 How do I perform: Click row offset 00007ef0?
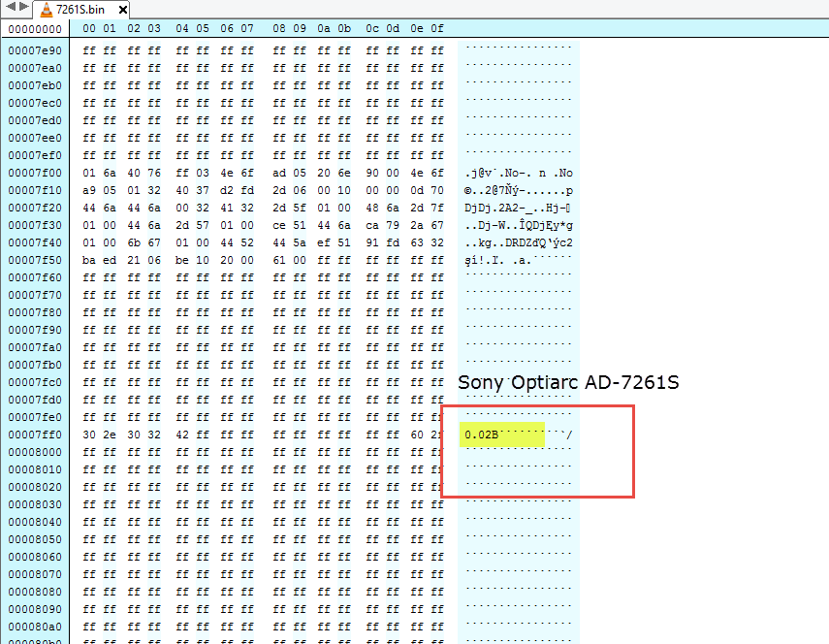tap(35, 155)
